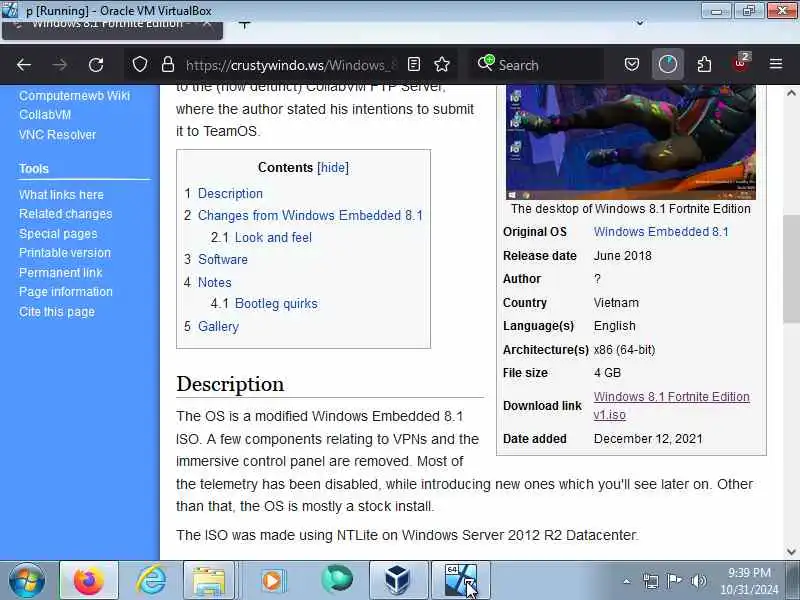Click the page scrollbar up arrow
Image resolution: width=800 pixels, height=600 pixels.
coord(791,93)
